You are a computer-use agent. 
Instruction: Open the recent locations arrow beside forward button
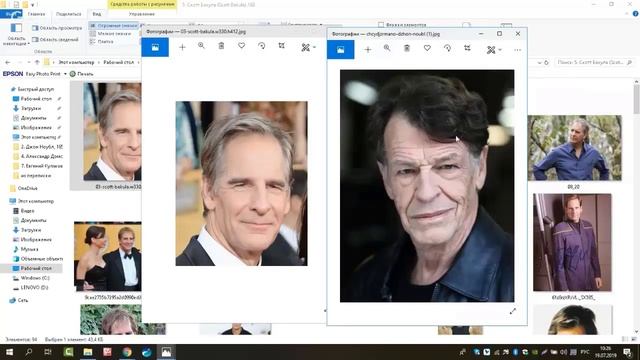28,62
